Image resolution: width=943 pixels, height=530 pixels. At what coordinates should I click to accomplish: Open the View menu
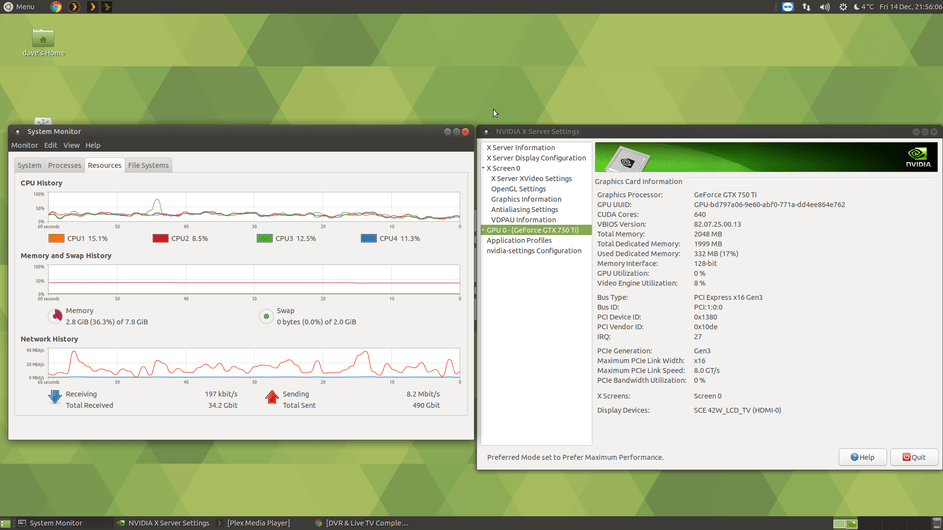pos(71,145)
